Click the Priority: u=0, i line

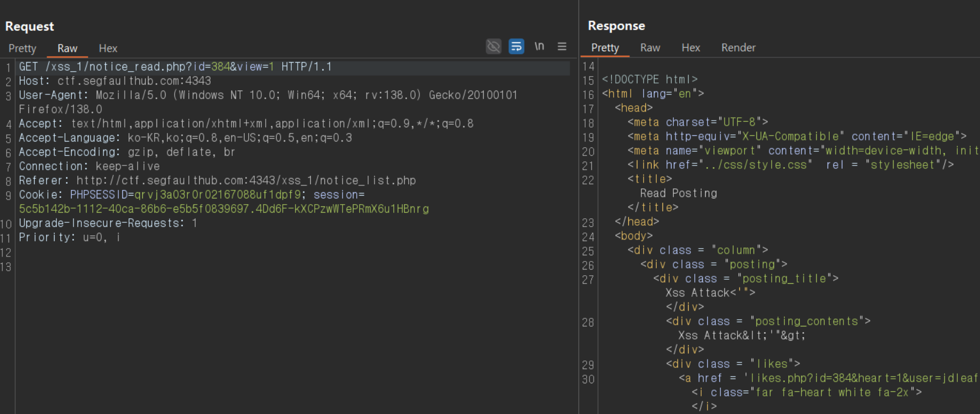(x=69, y=237)
